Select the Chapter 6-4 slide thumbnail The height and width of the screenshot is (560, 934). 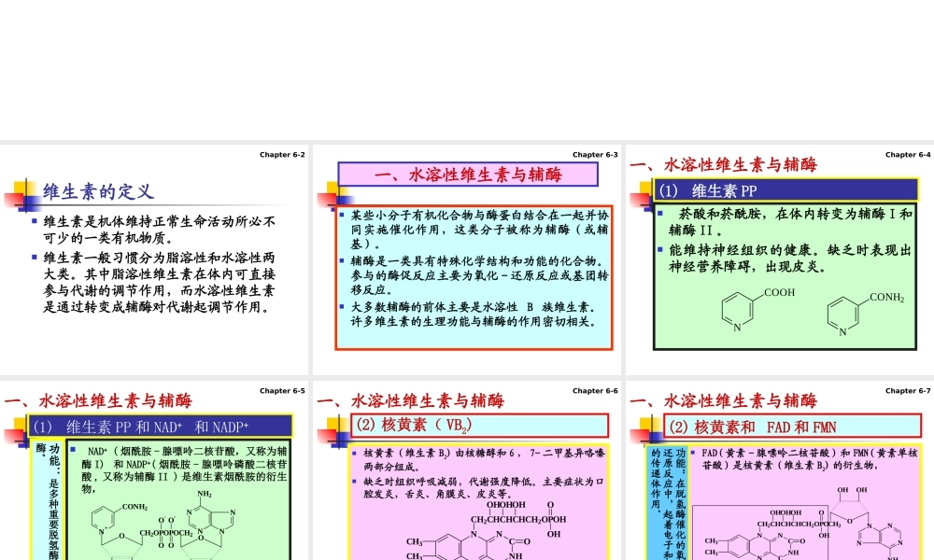[x=780, y=252]
